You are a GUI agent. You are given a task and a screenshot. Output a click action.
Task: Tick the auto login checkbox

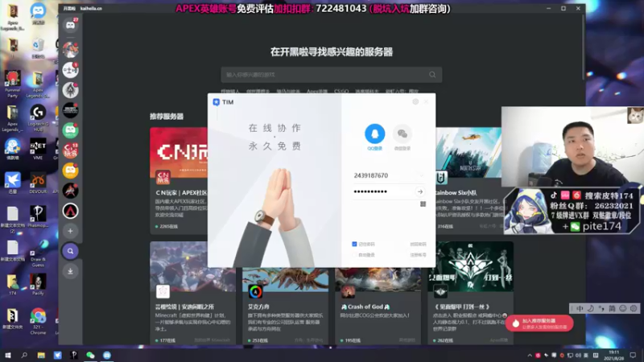point(354,255)
